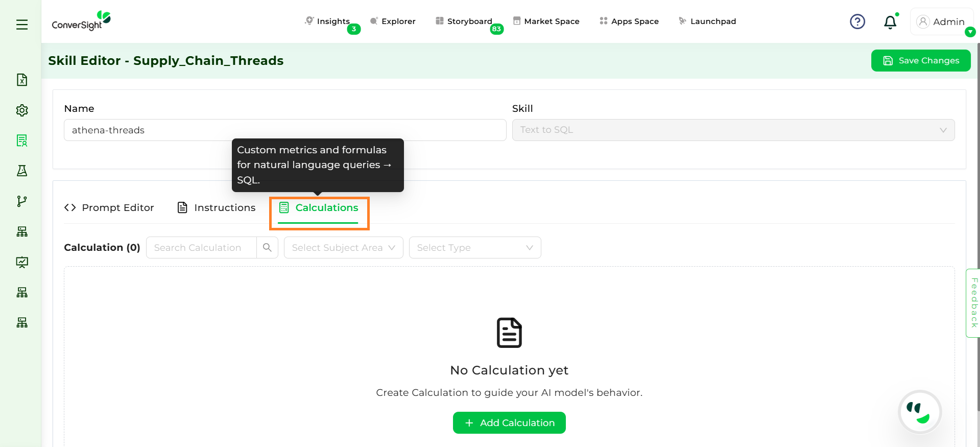This screenshot has width=980, height=447.
Task: Click the monitor chart sidebar icon
Action: point(22,262)
